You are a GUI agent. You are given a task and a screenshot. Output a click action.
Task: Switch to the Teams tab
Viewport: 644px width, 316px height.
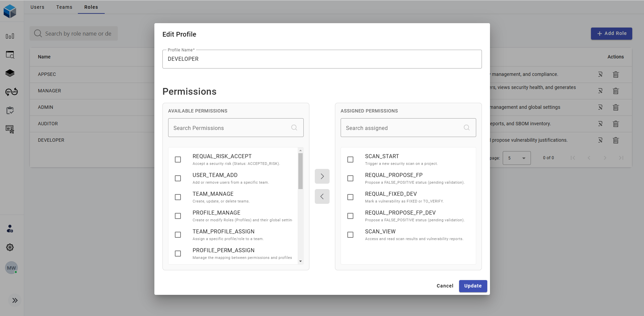64,7
